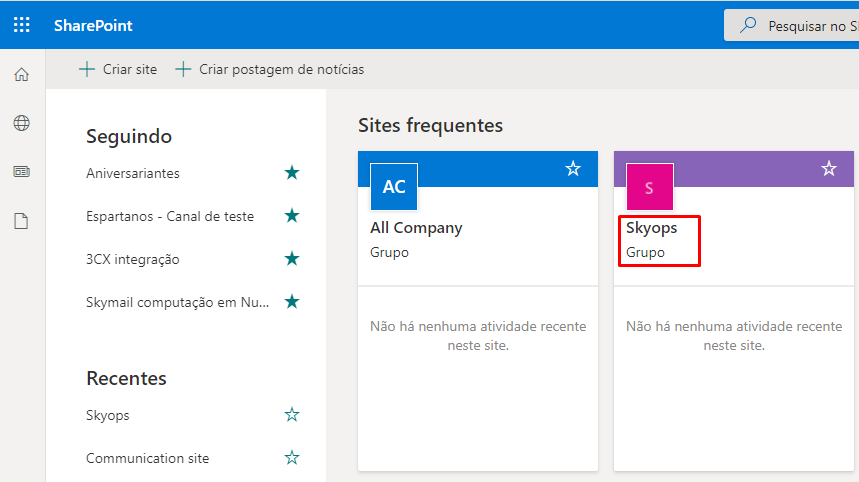Toggle star next to Skymail computação
859x482 pixels.
292,301
